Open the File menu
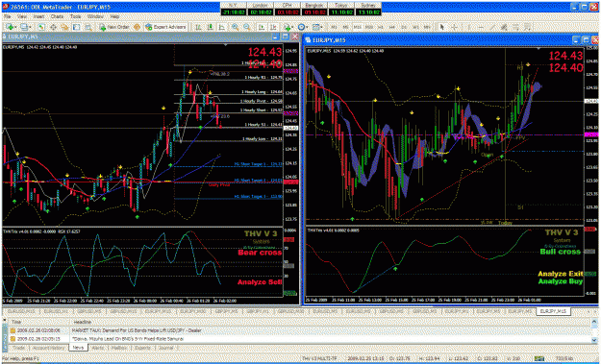The height and width of the screenshot is (364, 601). 8,17
